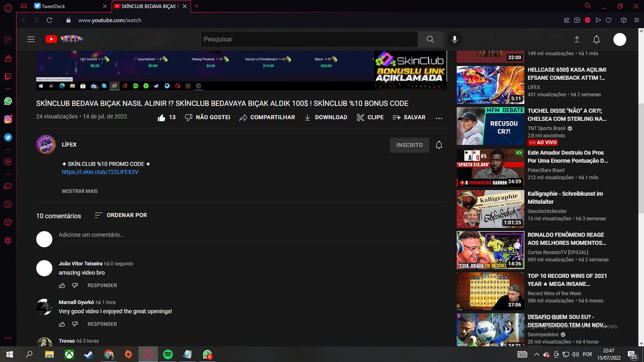This screenshot has height=362, width=644.
Task: Open Xbox app from the taskbar
Action: 69,354
